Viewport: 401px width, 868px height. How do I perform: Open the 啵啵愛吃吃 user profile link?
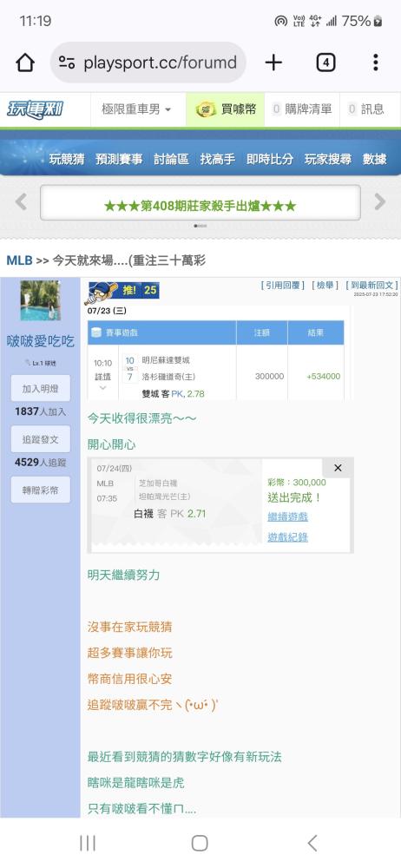(x=41, y=341)
